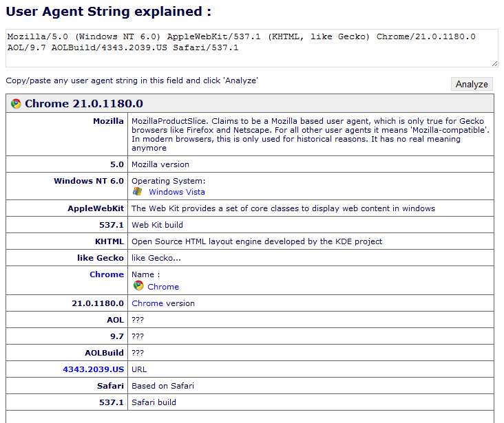Click inside the user agent string textarea
Viewport: 504px width, 423px height.
point(252,48)
